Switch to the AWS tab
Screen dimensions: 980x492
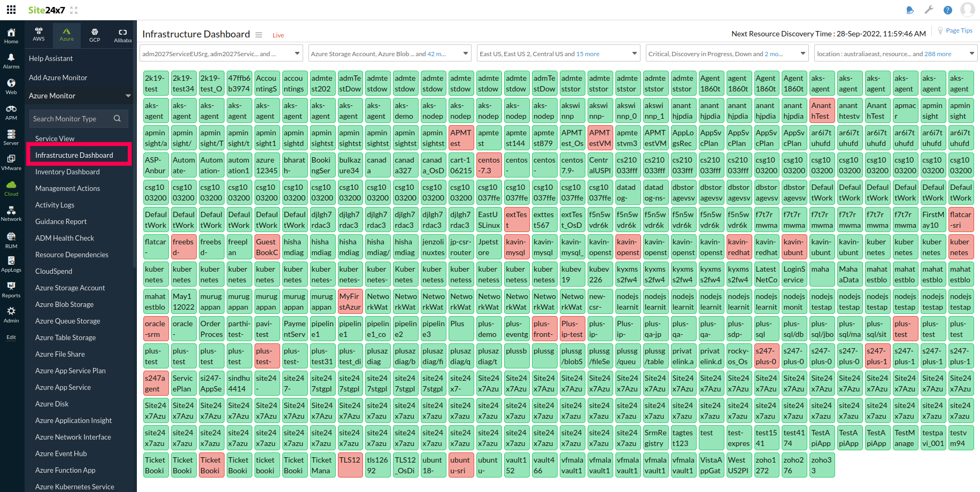coord(38,35)
